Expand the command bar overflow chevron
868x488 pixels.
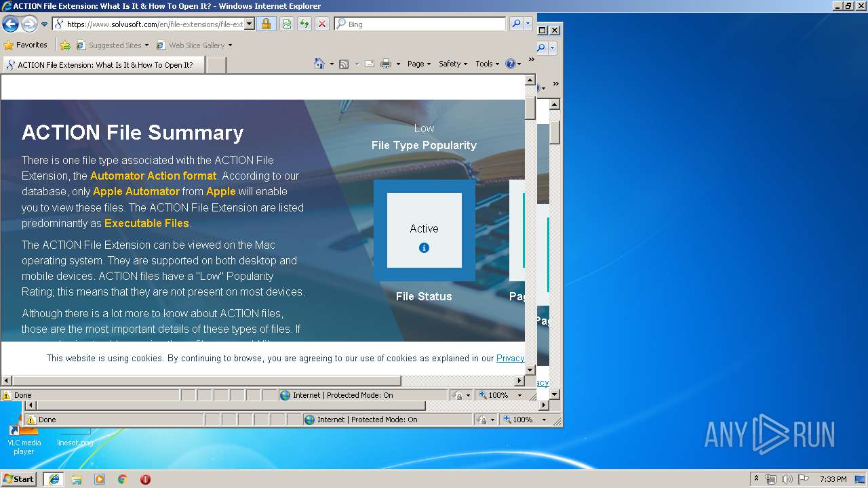click(x=532, y=60)
